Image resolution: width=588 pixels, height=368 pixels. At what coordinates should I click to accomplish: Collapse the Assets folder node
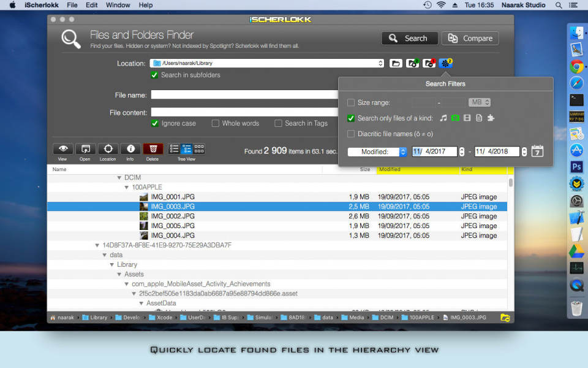pos(119,275)
